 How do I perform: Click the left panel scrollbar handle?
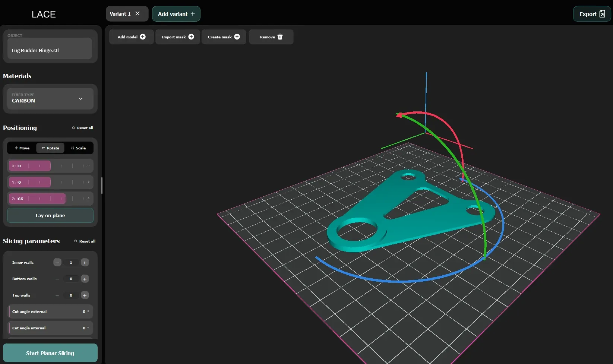pyautogui.click(x=102, y=186)
